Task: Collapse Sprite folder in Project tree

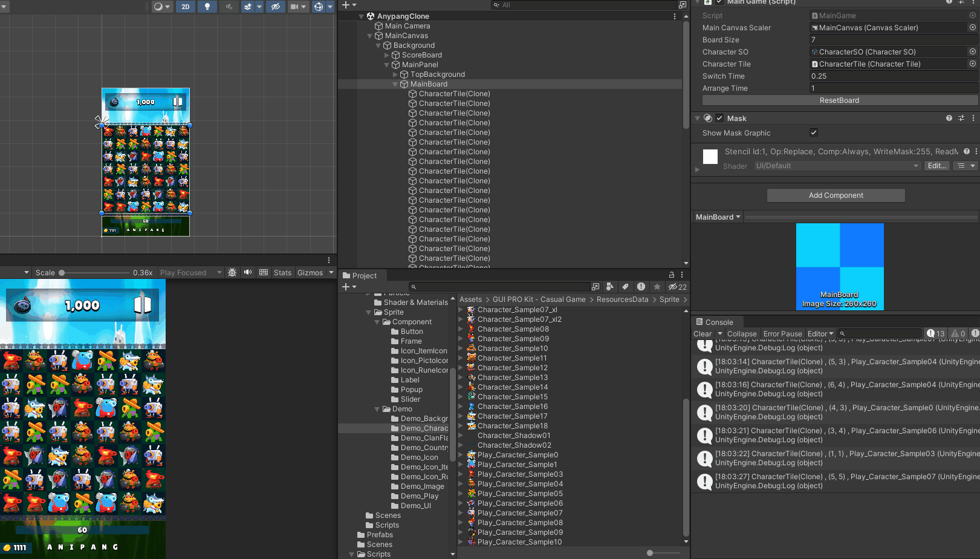Action: [x=369, y=312]
